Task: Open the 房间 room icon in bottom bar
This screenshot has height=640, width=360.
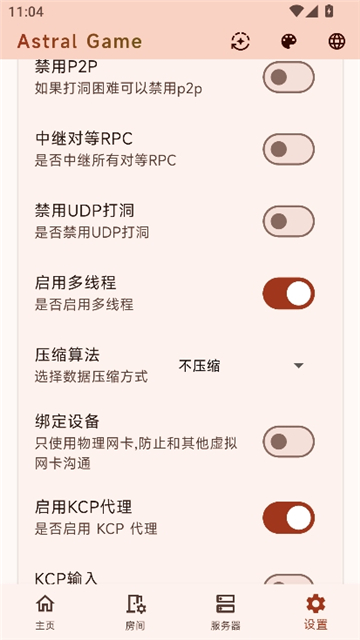Action: click(135, 604)
